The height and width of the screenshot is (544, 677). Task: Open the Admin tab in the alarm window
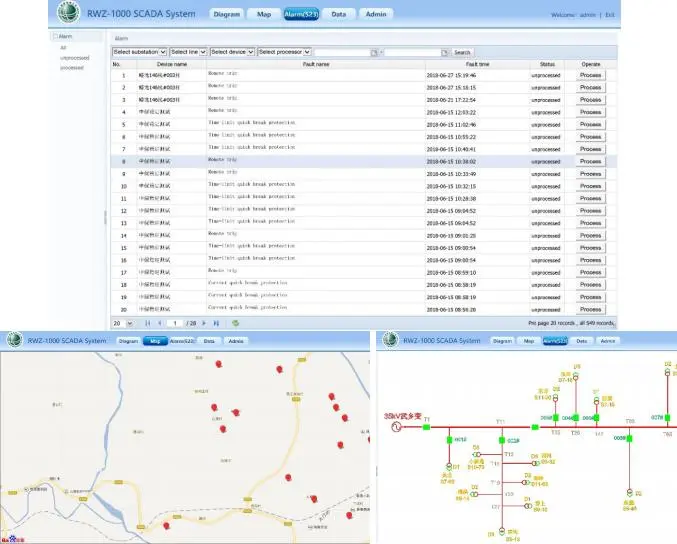[x=376, y=14]
